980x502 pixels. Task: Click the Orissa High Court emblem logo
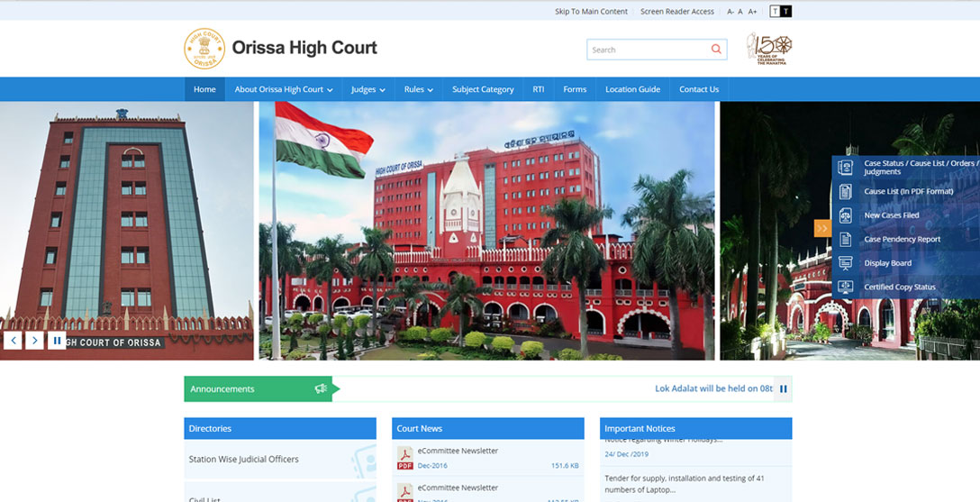tap(204, 48)
